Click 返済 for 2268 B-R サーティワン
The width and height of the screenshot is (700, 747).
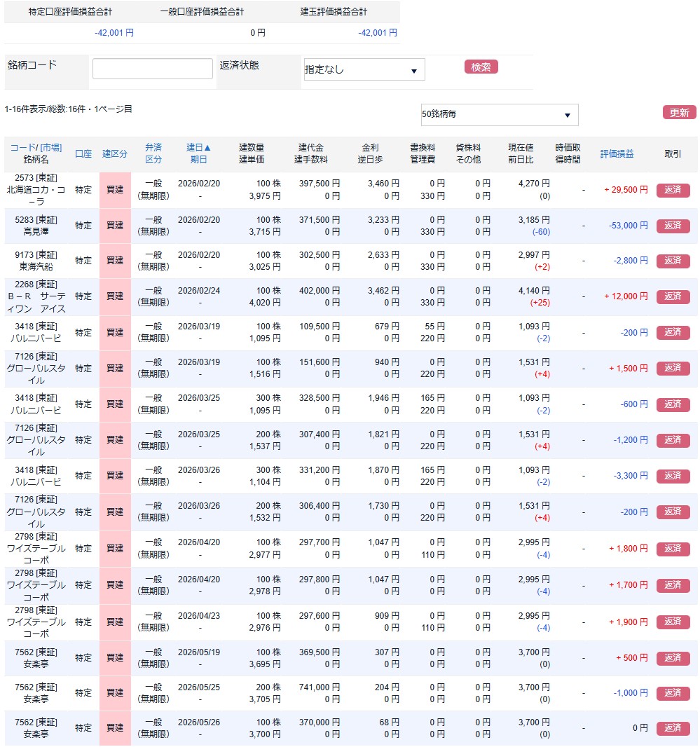tap(673, 296)
